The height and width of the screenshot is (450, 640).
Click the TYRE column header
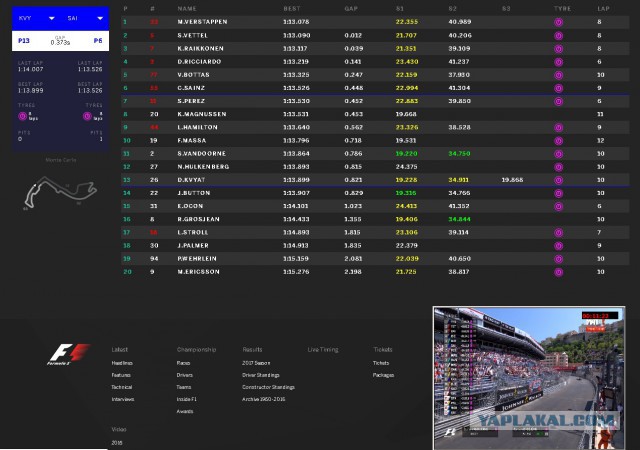[x=562, y=9]
